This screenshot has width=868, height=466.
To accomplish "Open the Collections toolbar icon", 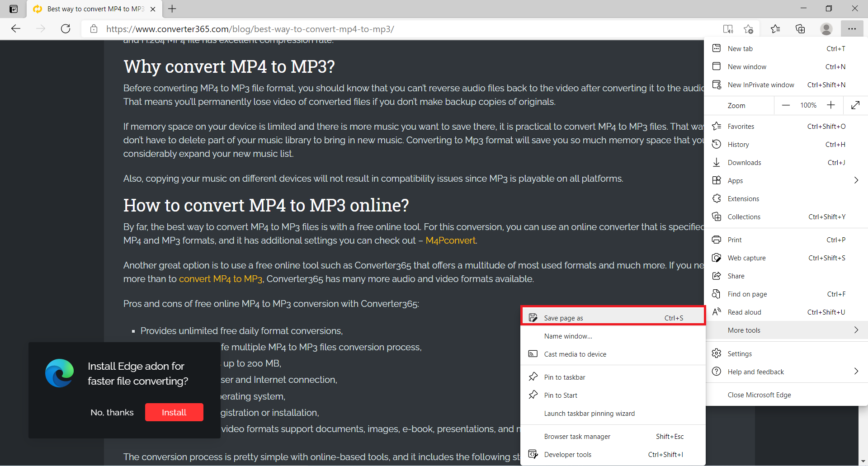I will [800, 29].
